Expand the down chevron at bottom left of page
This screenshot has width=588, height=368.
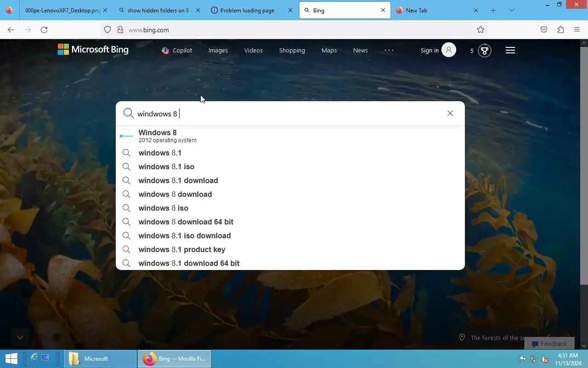pos(20,337)
